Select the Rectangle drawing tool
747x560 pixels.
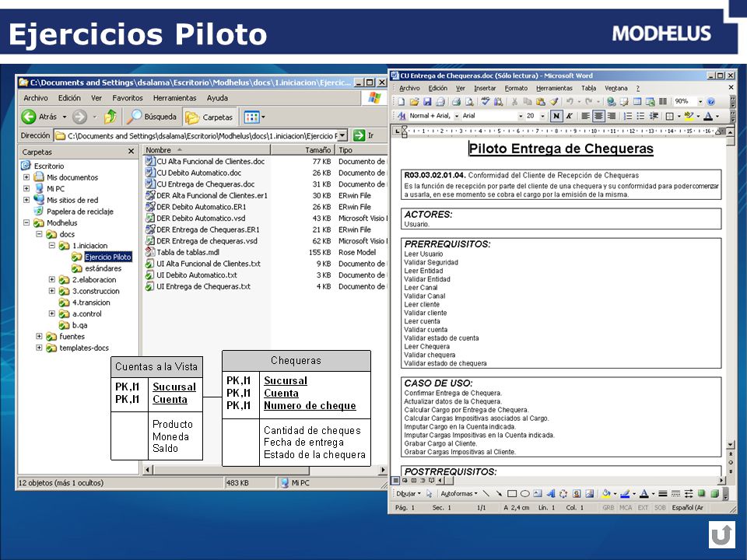(x=512, y=494)
